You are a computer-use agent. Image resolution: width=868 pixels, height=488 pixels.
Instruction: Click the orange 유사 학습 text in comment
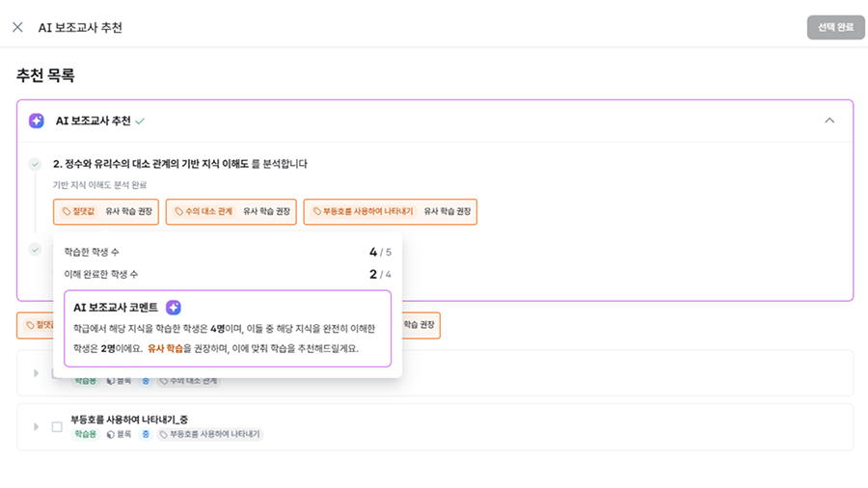(165, 348)
